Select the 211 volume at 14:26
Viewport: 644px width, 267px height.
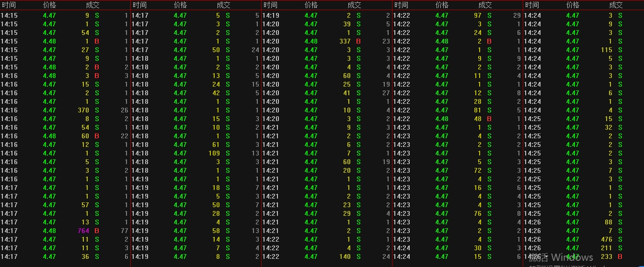pyautogui.click(x=607, y=248)
